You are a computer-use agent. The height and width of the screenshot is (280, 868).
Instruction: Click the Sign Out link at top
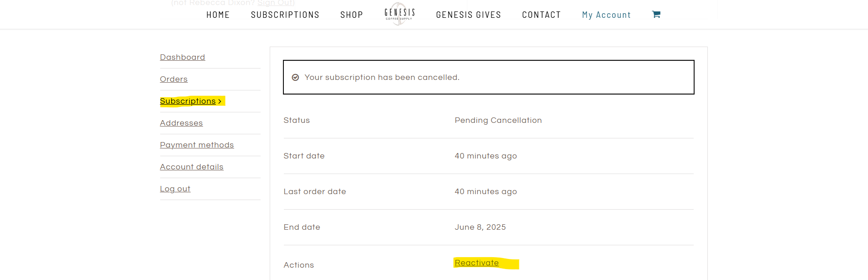(x=275, y=3)
